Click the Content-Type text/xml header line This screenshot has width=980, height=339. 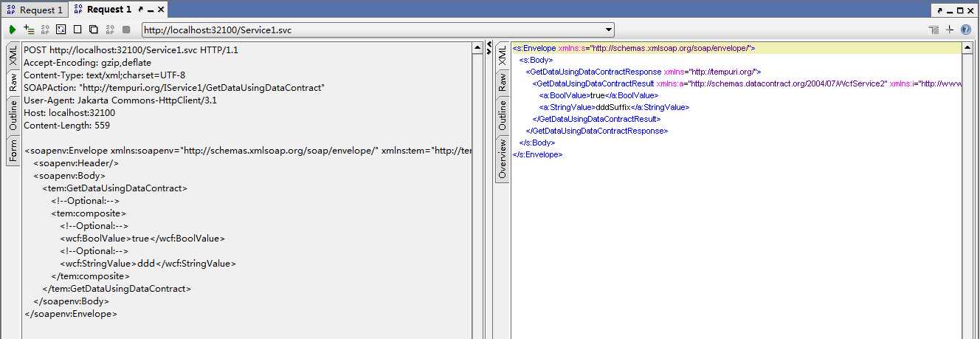point(105,75)
